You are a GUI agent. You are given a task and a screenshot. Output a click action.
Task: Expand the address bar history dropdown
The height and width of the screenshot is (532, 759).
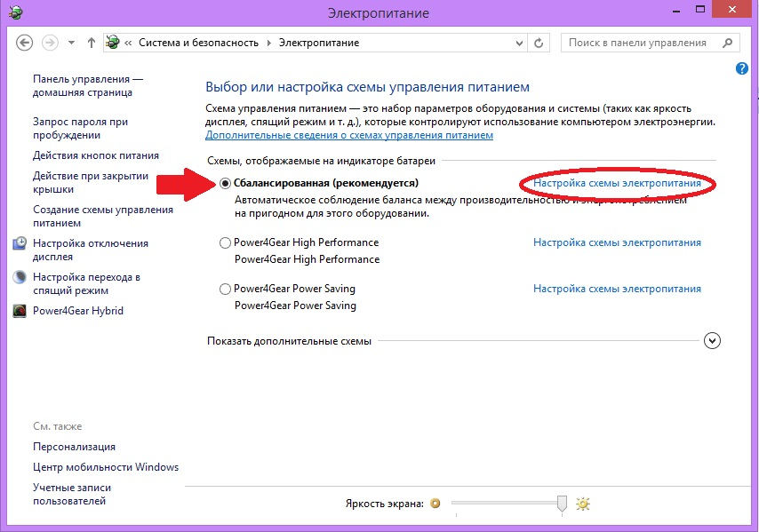click(x=519, y=43)
